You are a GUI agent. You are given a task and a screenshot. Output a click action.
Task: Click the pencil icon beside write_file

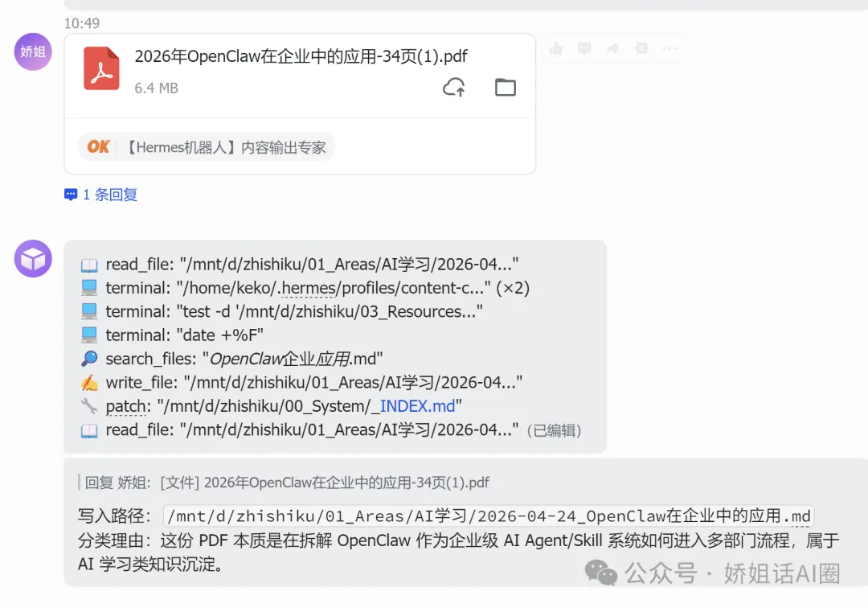[90, 382]
